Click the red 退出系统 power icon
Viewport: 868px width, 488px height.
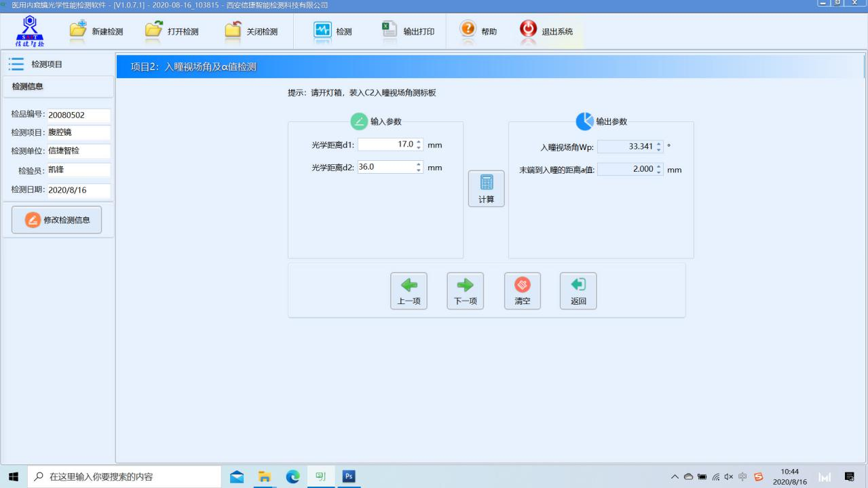click(527, 31)
